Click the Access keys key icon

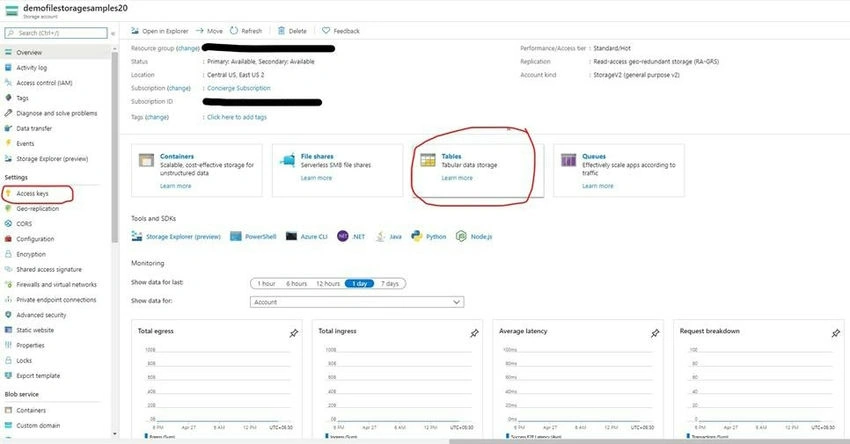tap(8, 193)
